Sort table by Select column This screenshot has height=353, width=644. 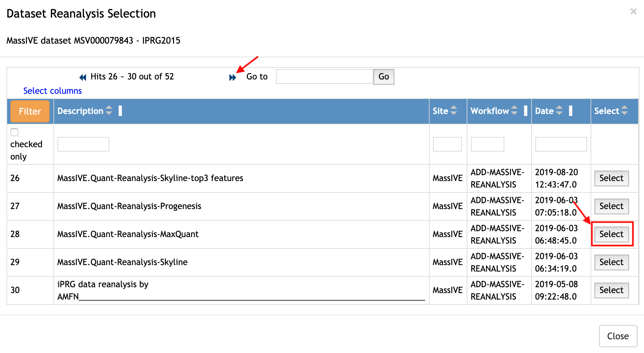click(624, 110)
